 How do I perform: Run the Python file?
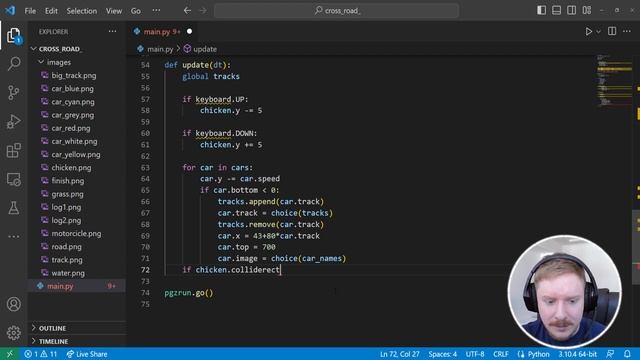point(589,31)
